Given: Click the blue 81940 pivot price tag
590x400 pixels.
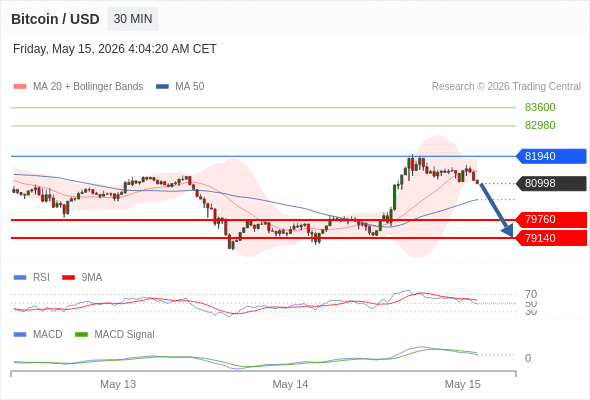Looking at the screenshot, I should coord(551,156).
